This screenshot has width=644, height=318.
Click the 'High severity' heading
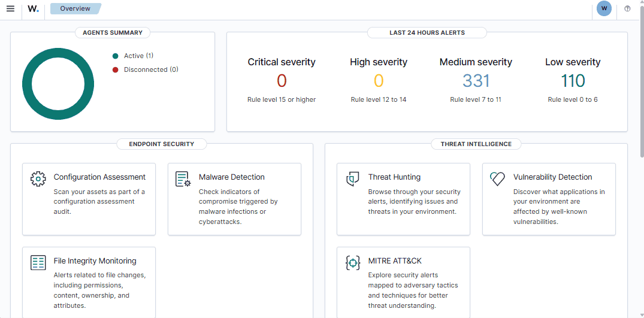click(379, 62)
